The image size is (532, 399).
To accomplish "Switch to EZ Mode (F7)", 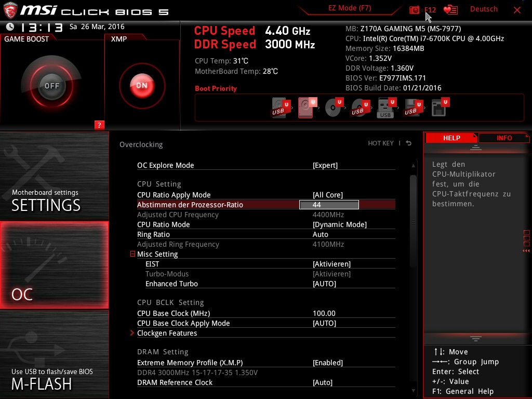I will [350, 8].
